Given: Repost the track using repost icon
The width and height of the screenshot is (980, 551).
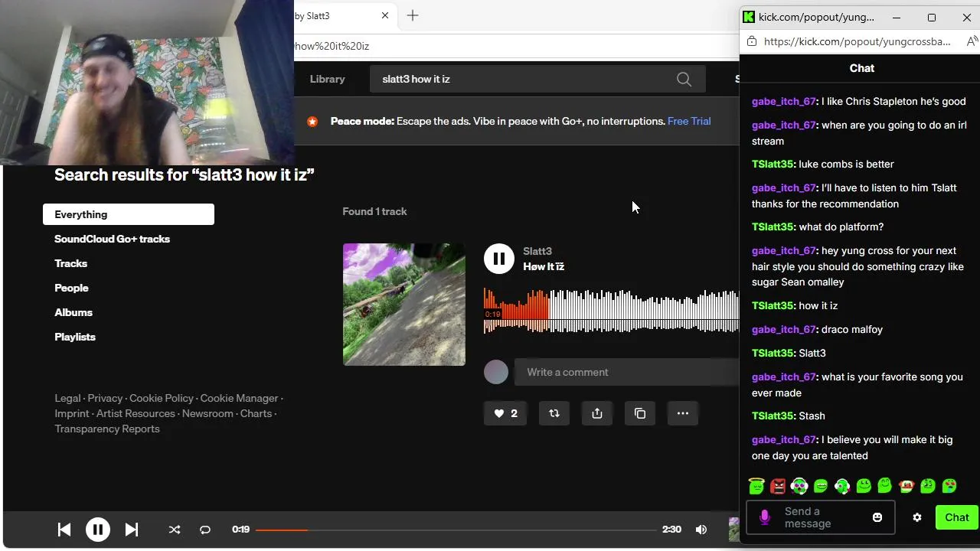Looking at the screenshot, I should coord(554,413).
